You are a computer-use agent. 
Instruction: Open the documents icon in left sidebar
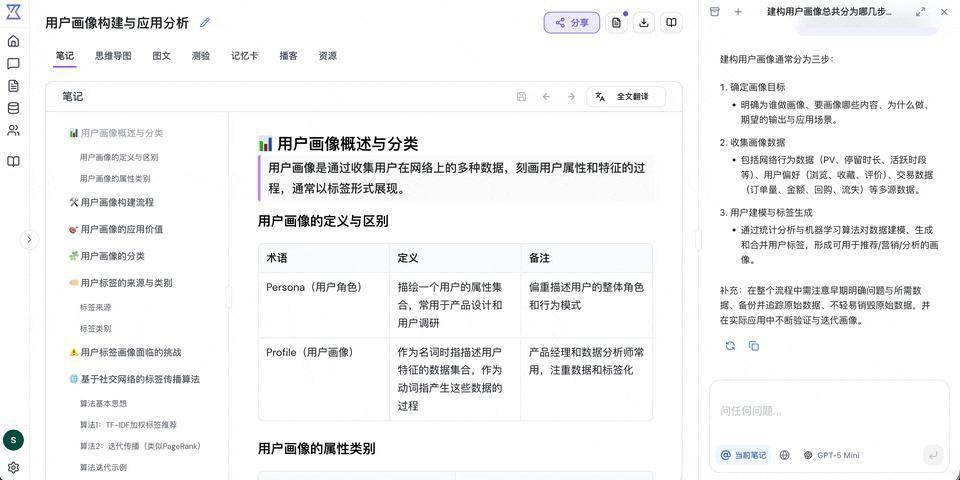click(13, 86)
